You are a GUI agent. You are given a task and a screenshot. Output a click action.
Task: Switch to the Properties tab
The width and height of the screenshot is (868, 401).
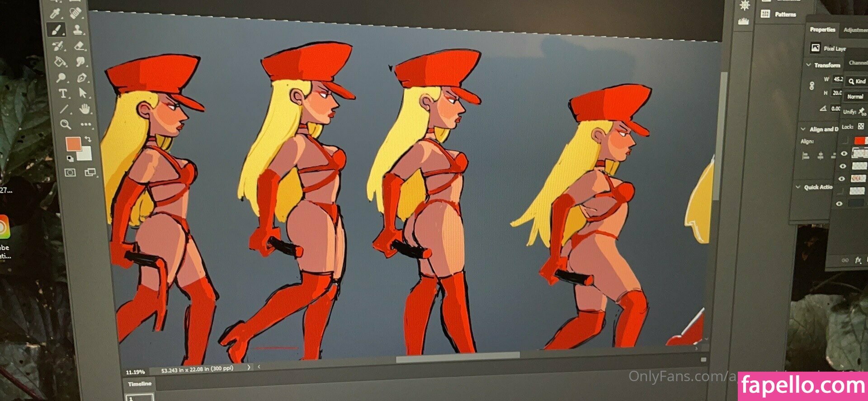point(822,29)
